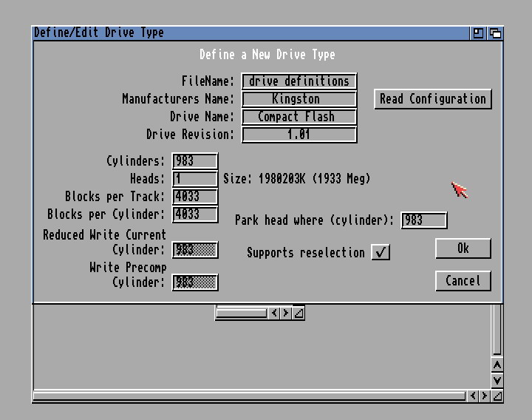
Task: Toggle the Supports reselection checkbox
Action: pos(381,252)
